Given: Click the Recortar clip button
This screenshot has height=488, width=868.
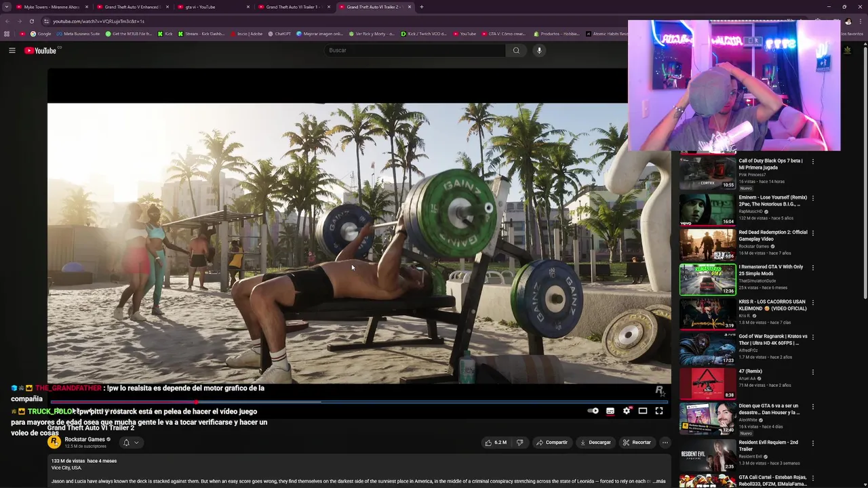Looking at the screenshot, I should (637, 443).
